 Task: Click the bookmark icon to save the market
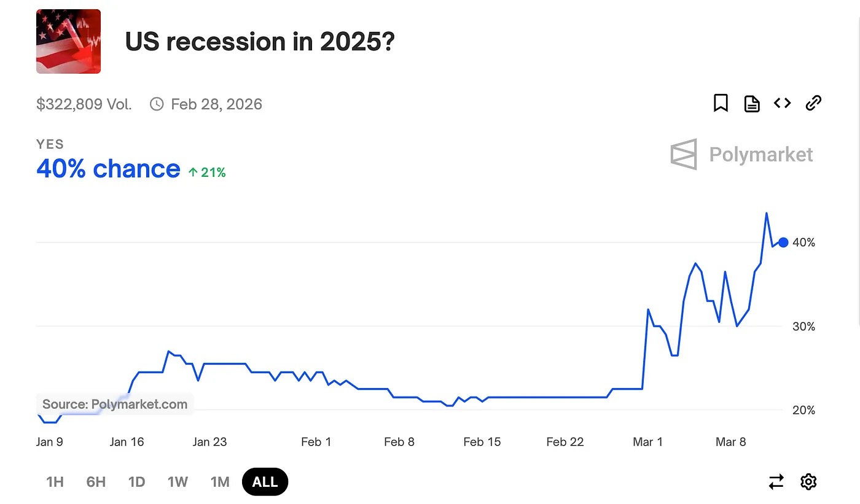(x=721, y=103)
